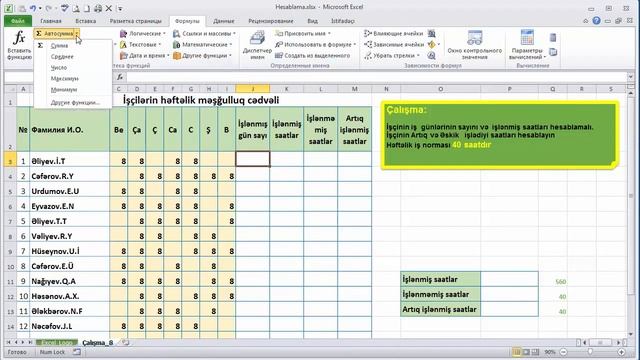Click the Calculate Sheet icon
This screenshot has height=360, width=640.
(x=553, y=52)
